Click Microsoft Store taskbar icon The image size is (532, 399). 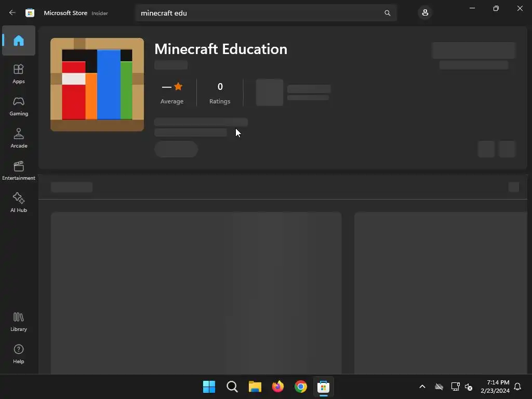click(323, 387)
